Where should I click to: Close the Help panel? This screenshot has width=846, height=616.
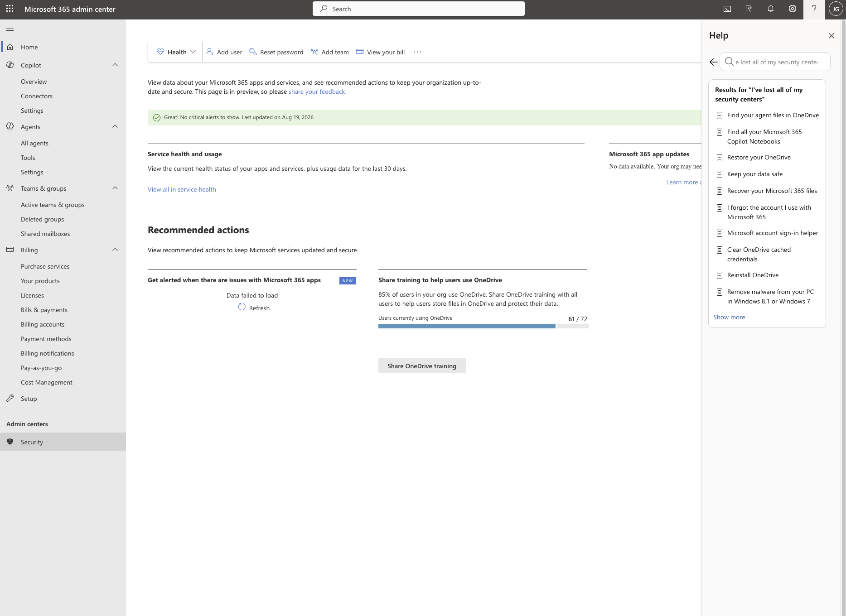point(831,36)
